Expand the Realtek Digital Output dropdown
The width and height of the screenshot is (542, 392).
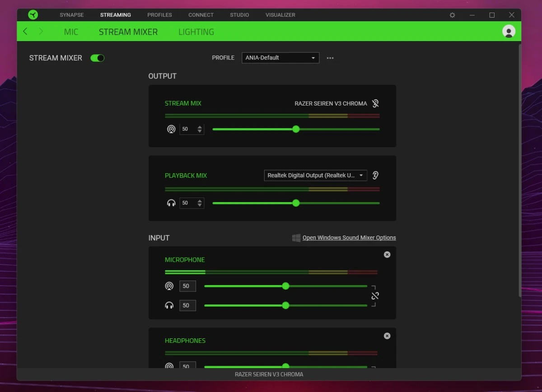coord(315,175)
